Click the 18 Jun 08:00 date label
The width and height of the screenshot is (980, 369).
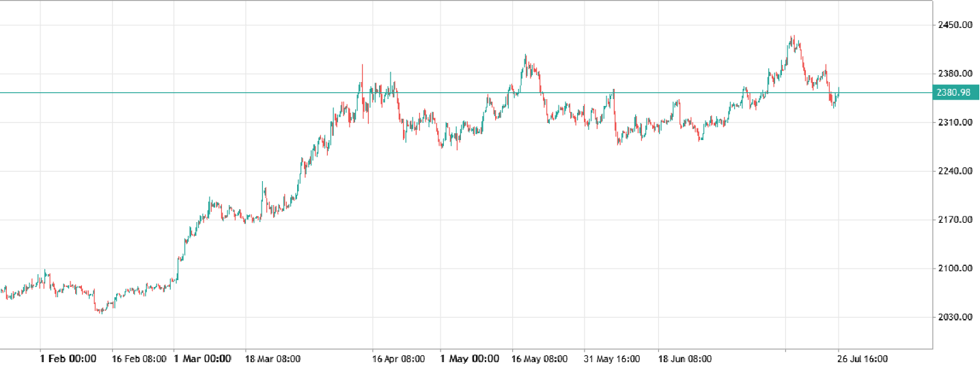pos(684,359)
